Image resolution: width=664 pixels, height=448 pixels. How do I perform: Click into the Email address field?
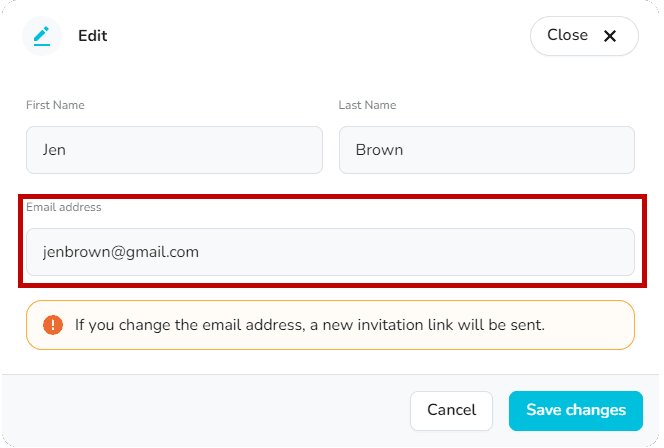point(330,252)
